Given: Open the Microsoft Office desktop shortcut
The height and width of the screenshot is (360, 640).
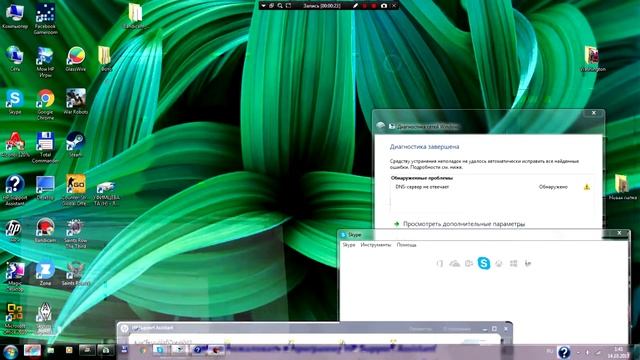Looking at the screenshot, I should pos(15,318).
